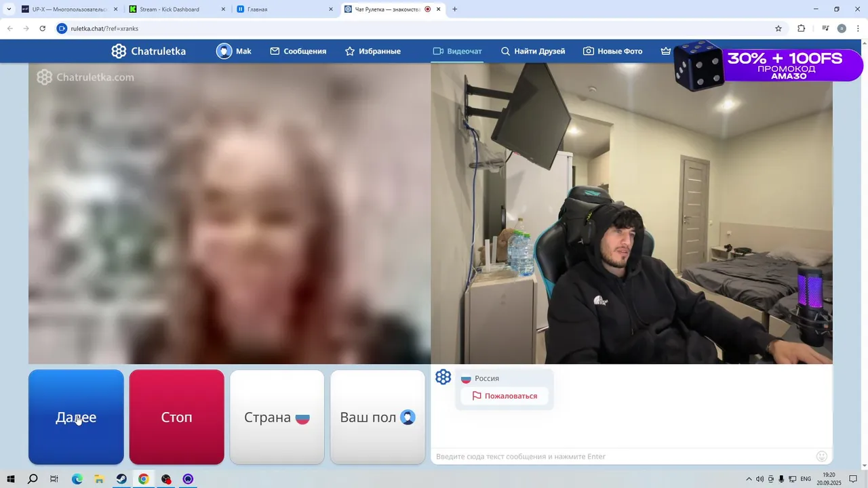Open the Страна country selector
Viewport: 868px width, 488px height.
(x=277, y=417)
